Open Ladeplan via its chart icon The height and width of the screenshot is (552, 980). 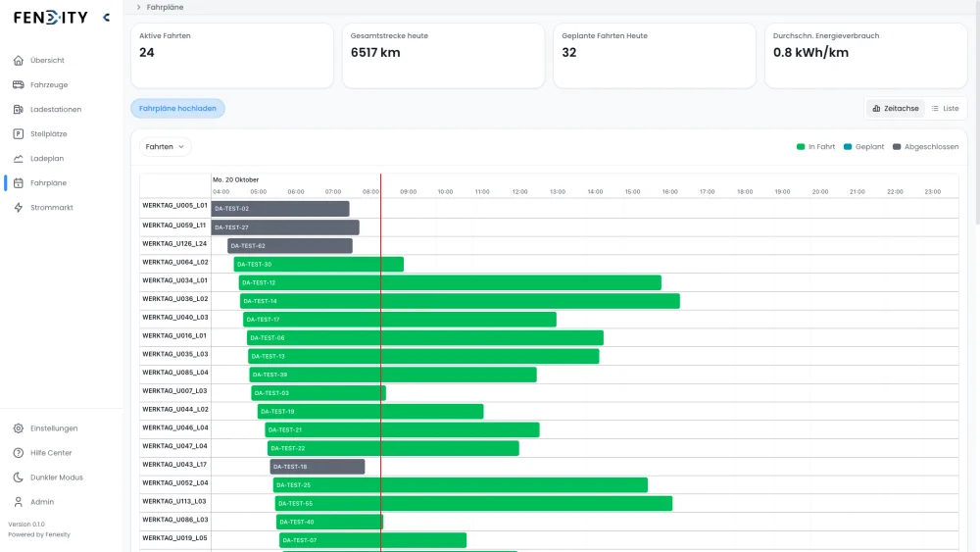[19, 159]
